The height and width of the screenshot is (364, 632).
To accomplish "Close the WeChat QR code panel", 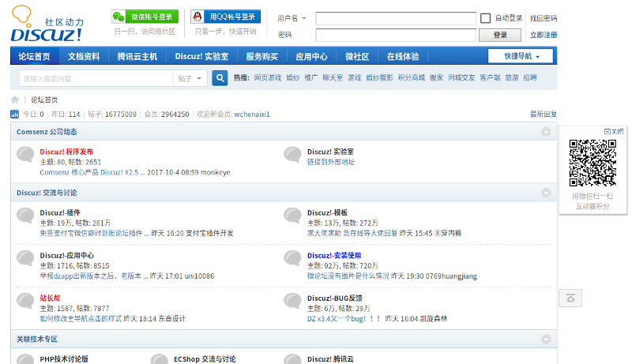I will pyautogui.click(x=614, y=131).
